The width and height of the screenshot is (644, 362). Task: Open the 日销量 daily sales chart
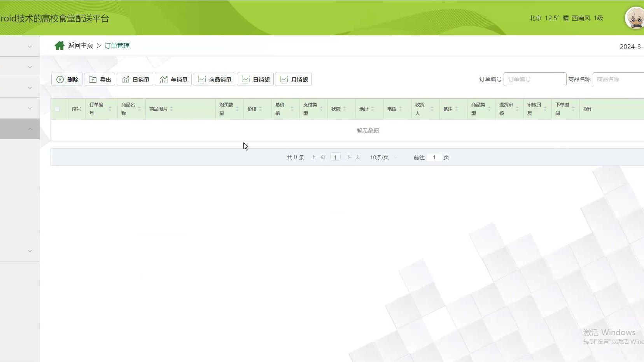135,79
